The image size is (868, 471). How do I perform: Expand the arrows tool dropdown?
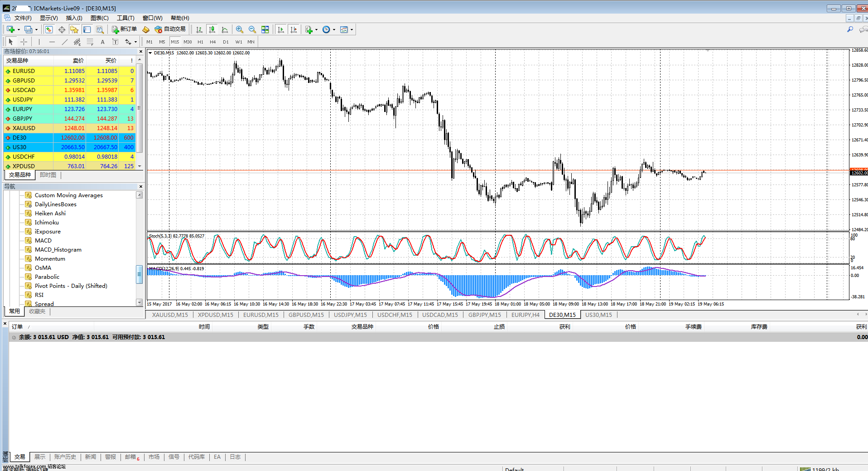click(x=135, y=42)
